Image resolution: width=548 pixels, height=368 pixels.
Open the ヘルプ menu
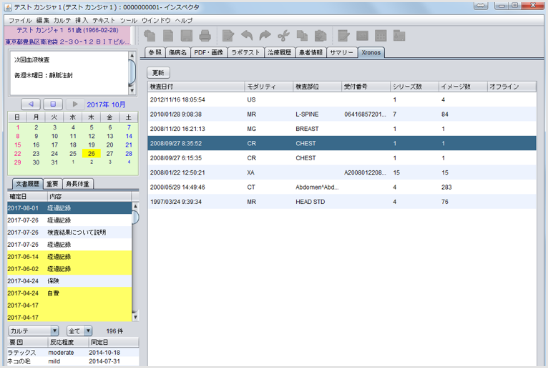tap(184, 20)
